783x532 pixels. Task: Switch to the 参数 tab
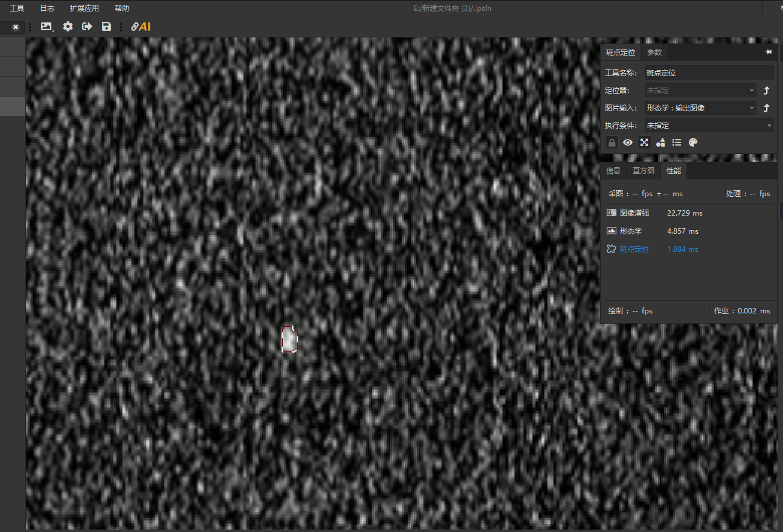click(x=654, y=53)
